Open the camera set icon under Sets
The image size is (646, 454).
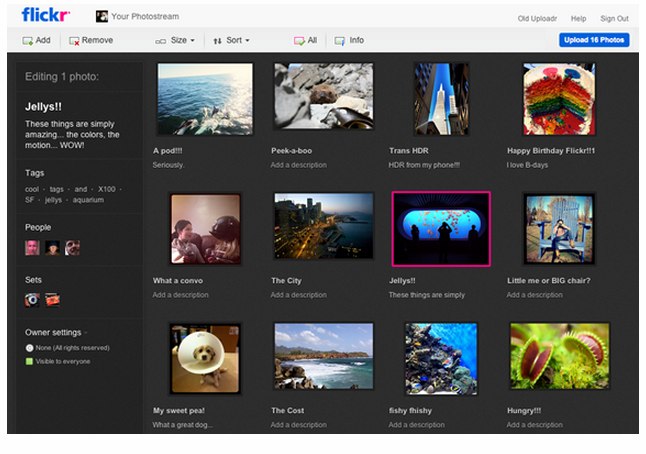coord(32,299)
